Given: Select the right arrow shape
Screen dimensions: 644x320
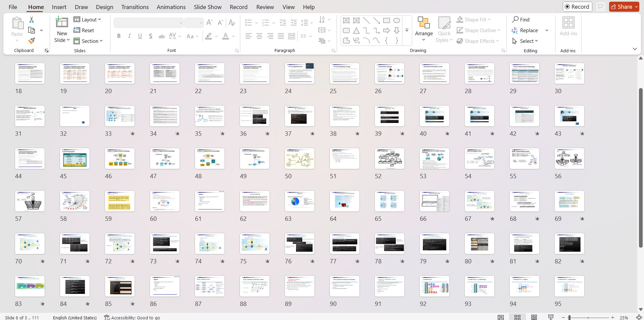Looking at the screenshot, I should coord(387,30).
